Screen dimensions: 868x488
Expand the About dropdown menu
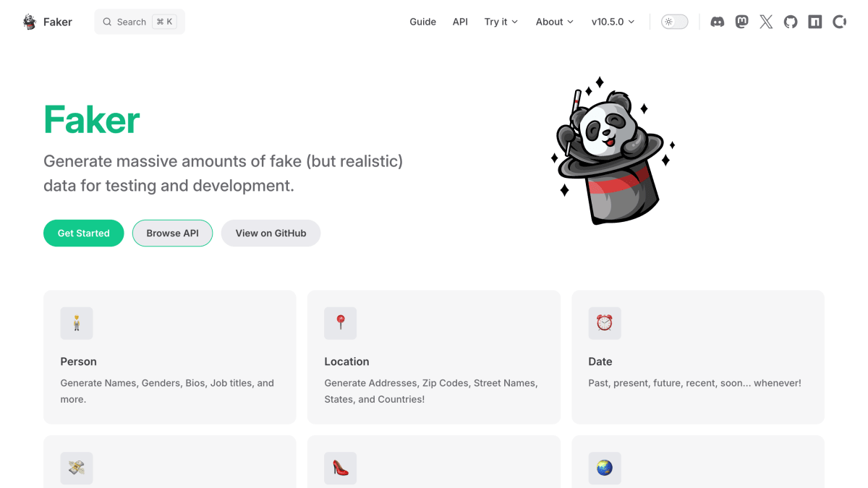click(x=555, y=22)
